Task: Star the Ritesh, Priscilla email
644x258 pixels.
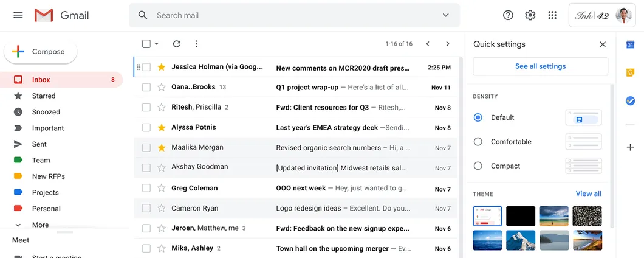Action: [x=162, y=107]
